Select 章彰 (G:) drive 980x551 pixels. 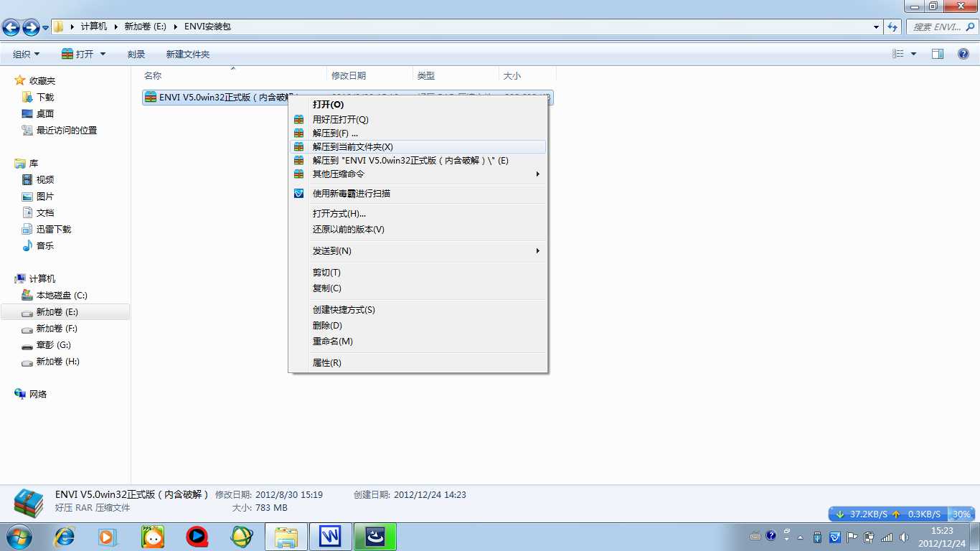pyautogui.click(x=54, y=345)
